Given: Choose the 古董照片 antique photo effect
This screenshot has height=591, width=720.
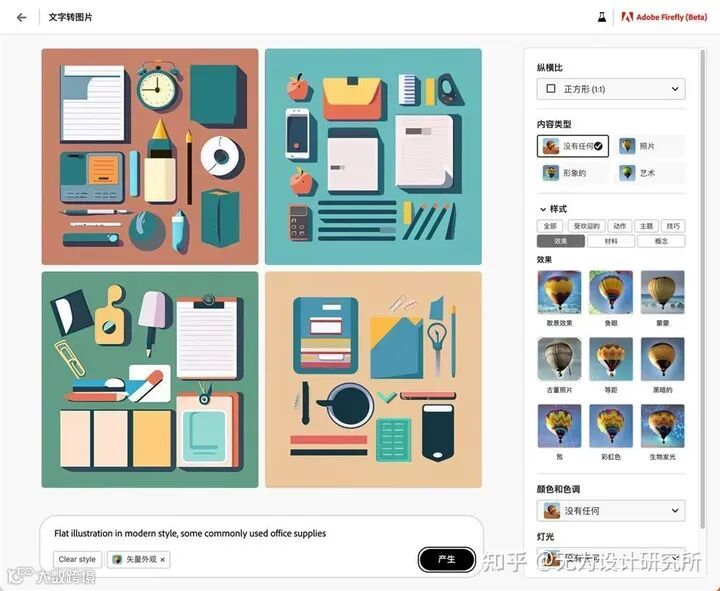Looking at the screenshot, I should (559, 359).
